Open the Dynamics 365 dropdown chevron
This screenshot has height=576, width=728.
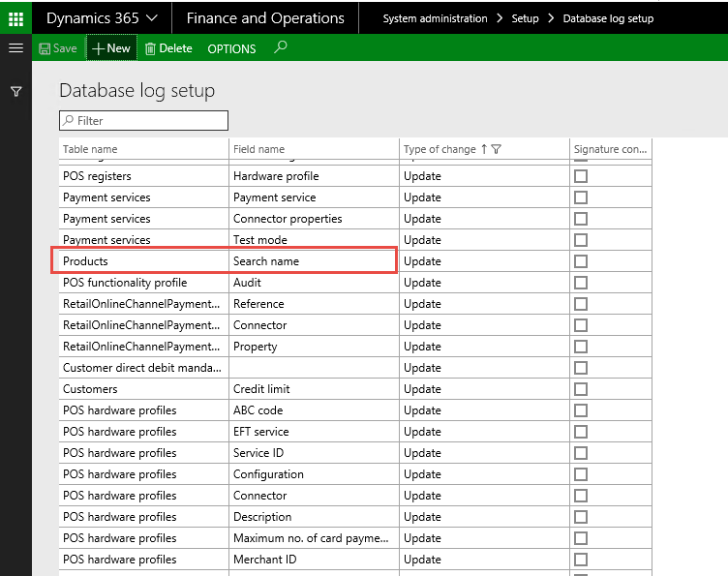point(151,18)
